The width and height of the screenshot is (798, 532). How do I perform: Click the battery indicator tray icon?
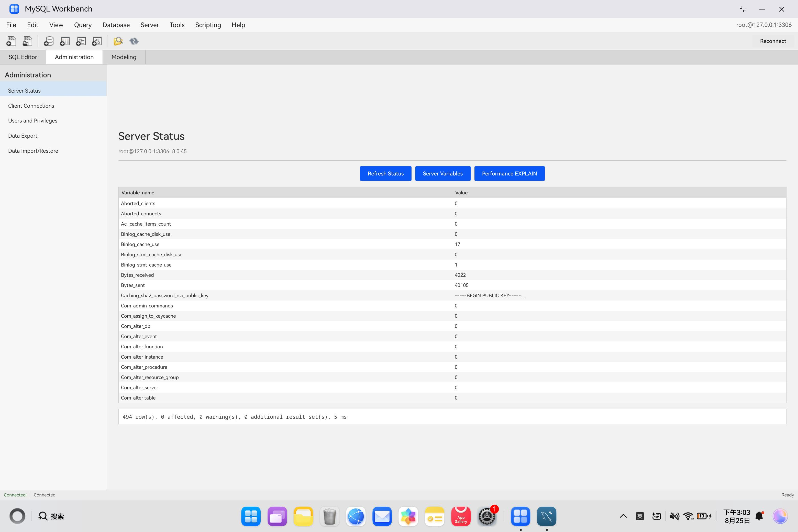[x=704, y=516]
